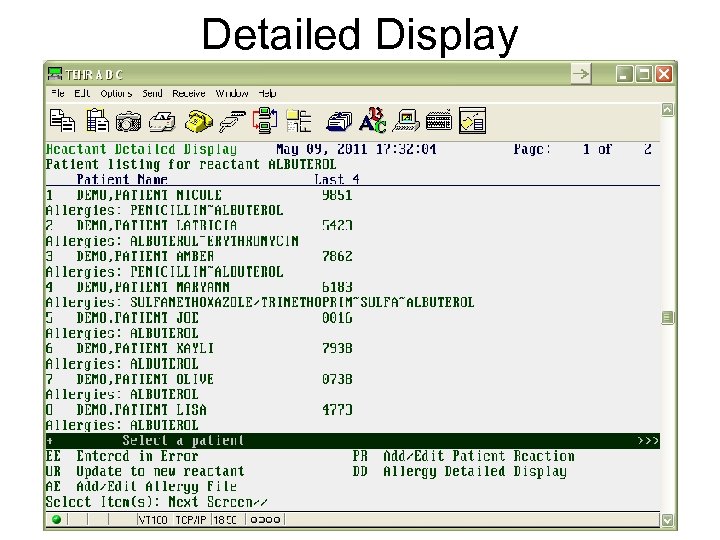Image resolution: width=720 pixels, height=540 pixels.
Task: Click the disconnect plug toolbar icon
Action: point(232,122)
